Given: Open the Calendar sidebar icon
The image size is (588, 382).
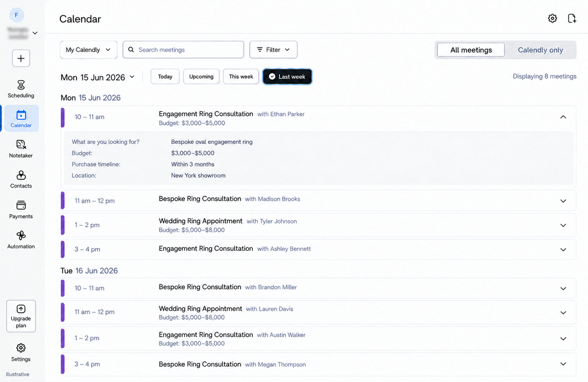Looking at the screenshot, I should pos(21,115).
